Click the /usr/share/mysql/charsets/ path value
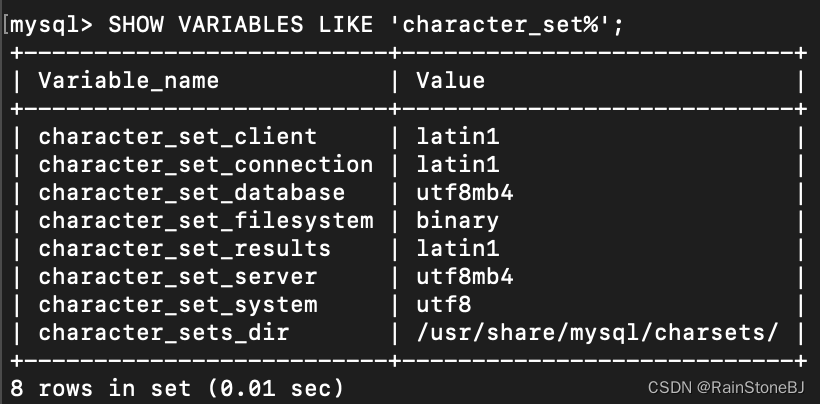The image size is (820, 404). pos(597,333)
